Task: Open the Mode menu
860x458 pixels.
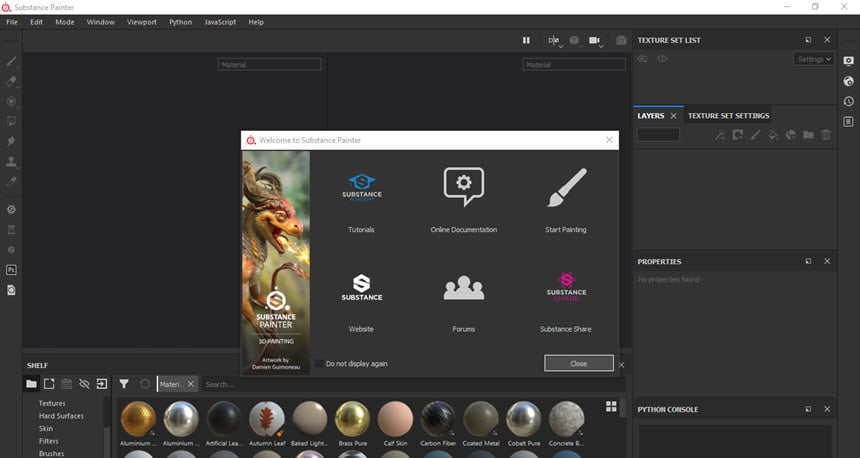Action: tap(65, 22)
